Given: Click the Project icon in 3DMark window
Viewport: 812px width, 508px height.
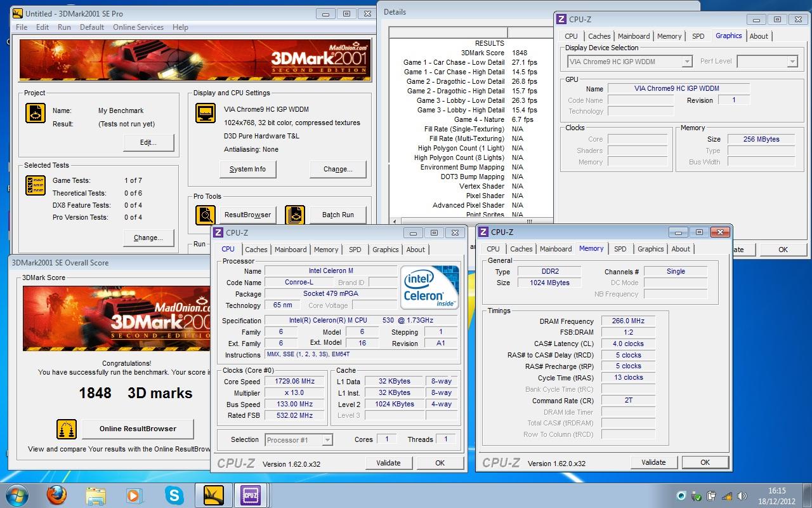Looking at the screenshot, I should [36, 113].
